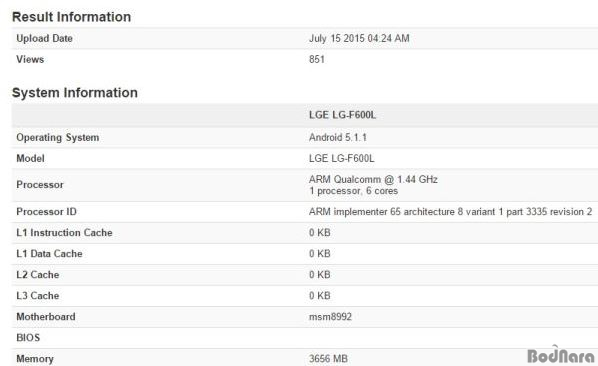Click the L1 Data Cache label
The height and width of the screenshot is (366, 598).
(49, 254)
